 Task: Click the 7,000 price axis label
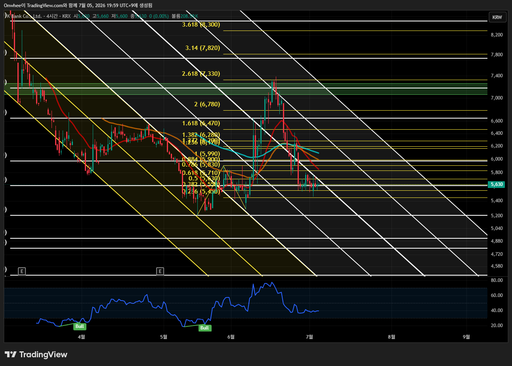(x=497, y=98)
